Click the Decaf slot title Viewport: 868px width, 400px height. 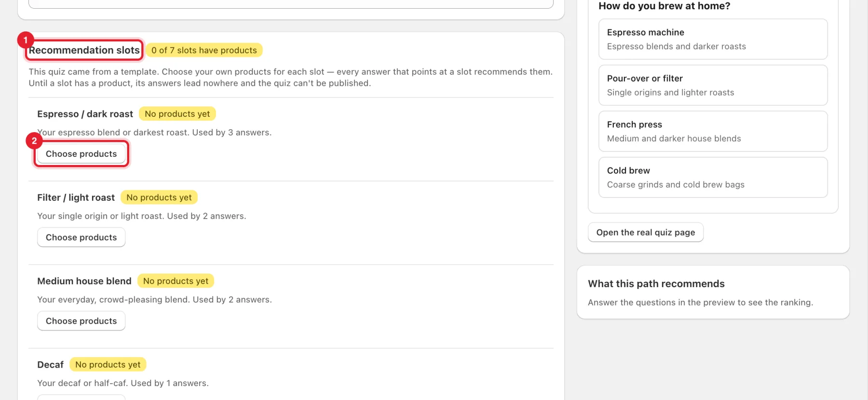50,365
